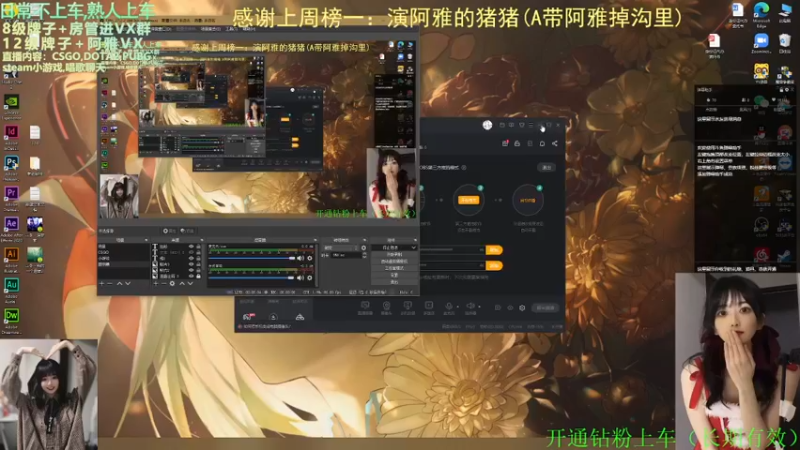The width and height of the screenshot is (800, 450).
Task: Click the profile avatar in the streaming app title bar
Action: click(x=487, y=125)
